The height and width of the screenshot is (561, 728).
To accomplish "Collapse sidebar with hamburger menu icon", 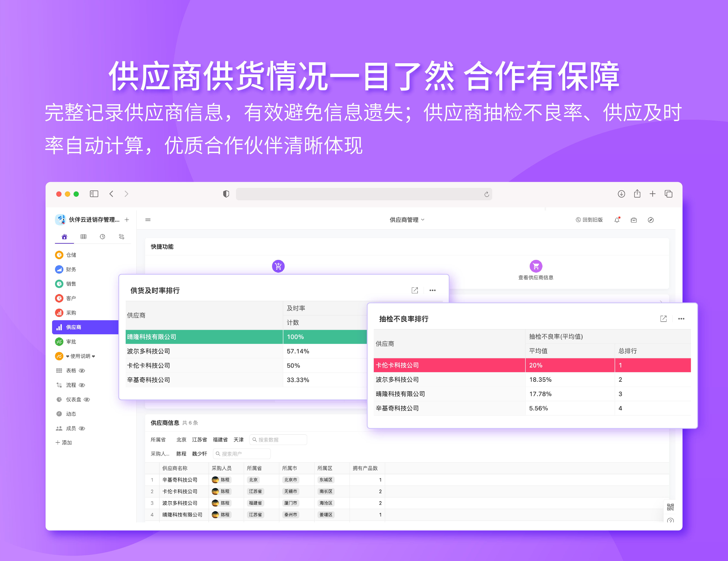I will coord(148,220).
